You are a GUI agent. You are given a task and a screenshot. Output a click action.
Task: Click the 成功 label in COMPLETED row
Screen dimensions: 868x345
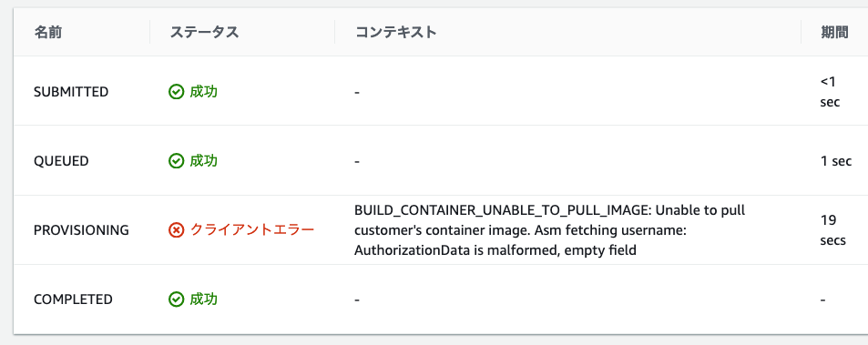point(204,299)
